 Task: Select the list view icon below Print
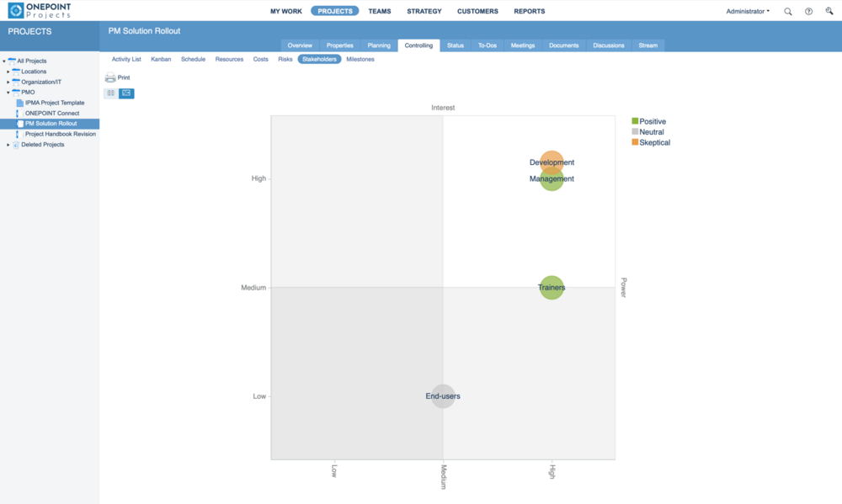[110, 93]
